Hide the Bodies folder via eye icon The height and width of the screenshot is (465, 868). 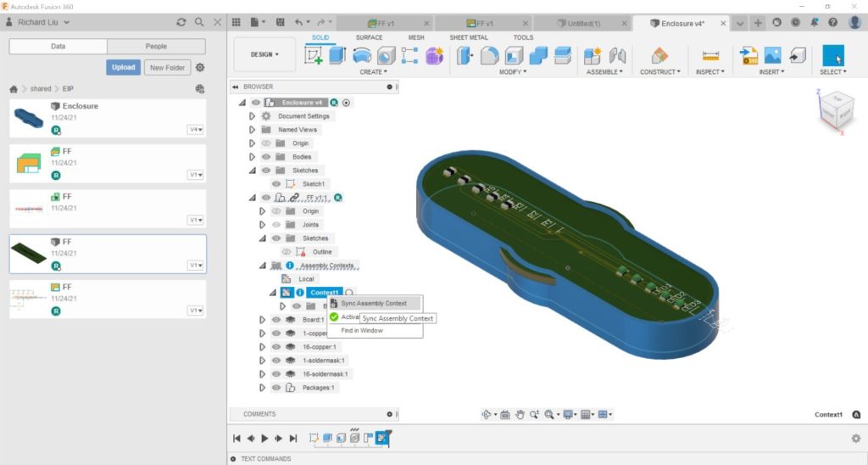point(266,157)
